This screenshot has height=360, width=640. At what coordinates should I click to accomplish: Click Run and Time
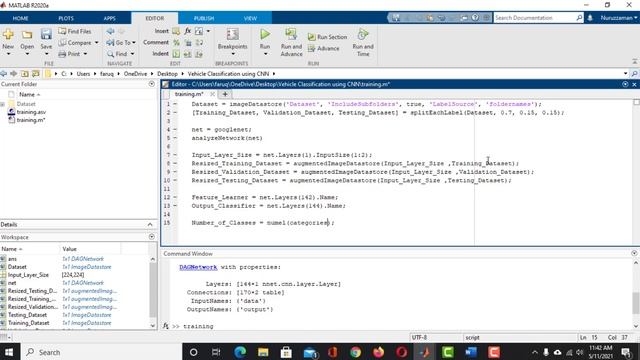(x=363, y=42)
